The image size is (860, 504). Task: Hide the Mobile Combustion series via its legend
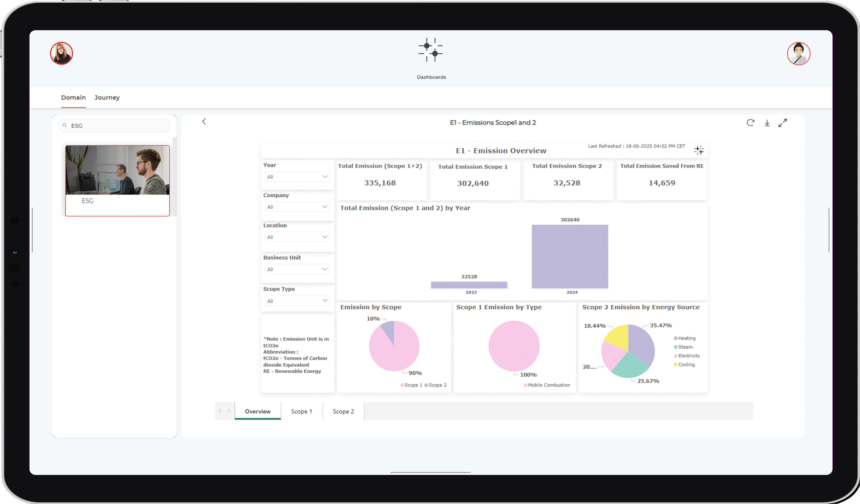pyautogui.click(x=547, y=385)
